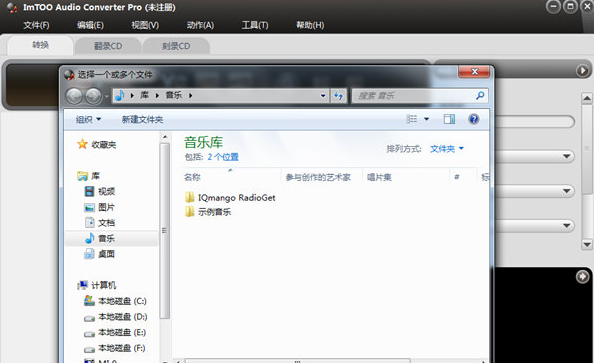
Task: Click the dialog's Back navigation arrow
Action: (74, 96)
